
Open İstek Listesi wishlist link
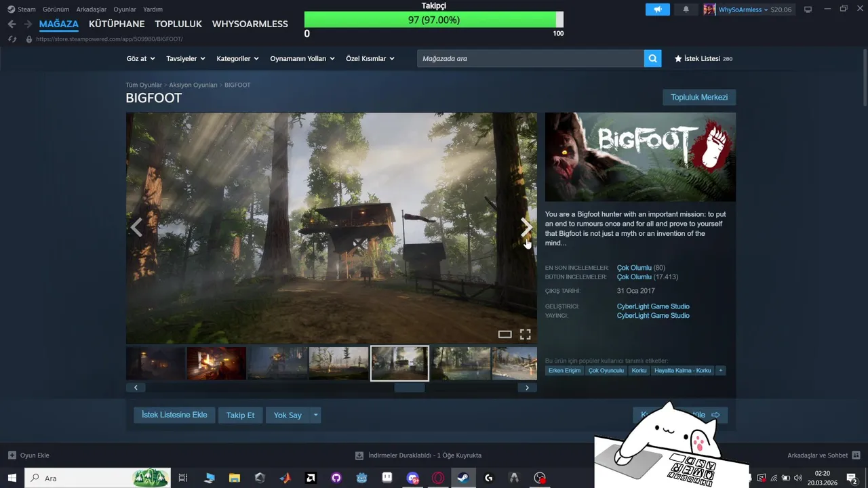pos(703,59)
